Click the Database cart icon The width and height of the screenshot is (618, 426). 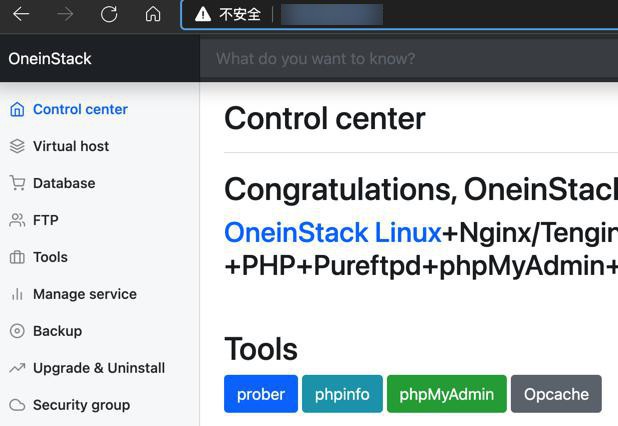click(x=17, y=184)
